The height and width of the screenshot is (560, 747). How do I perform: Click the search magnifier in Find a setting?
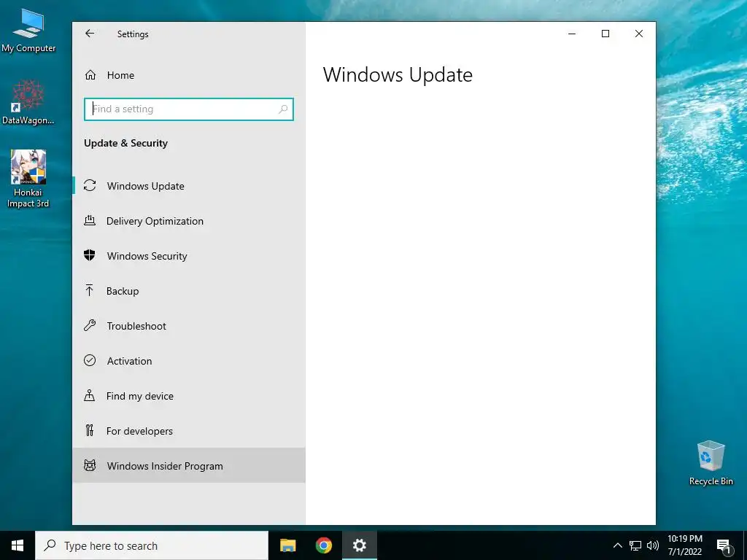(283, 109)
